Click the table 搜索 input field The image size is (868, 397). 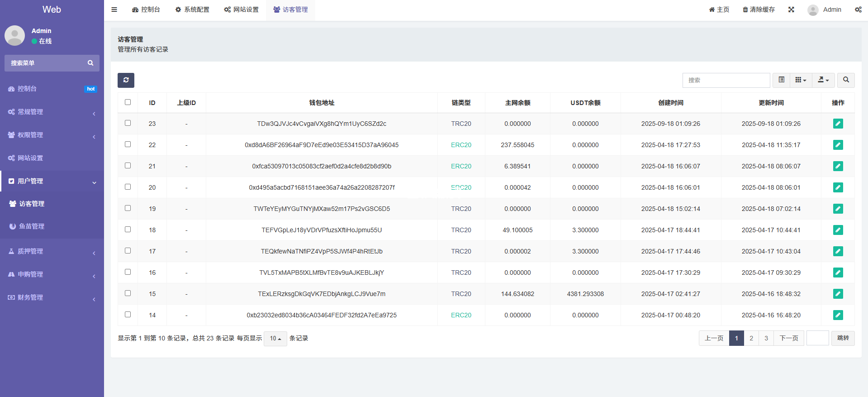(726, 80)
